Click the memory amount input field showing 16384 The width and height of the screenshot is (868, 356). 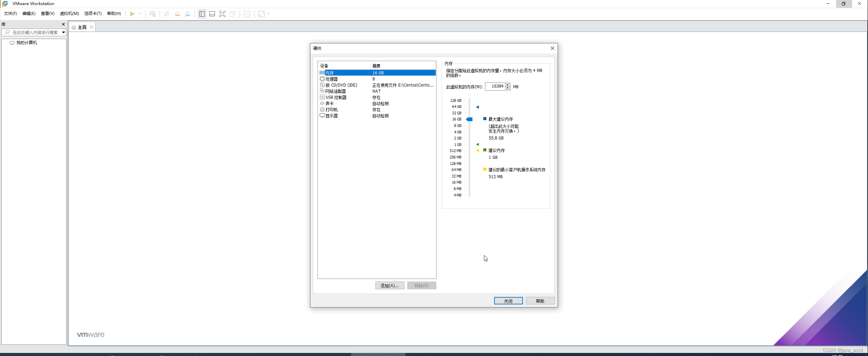[496, 86]
